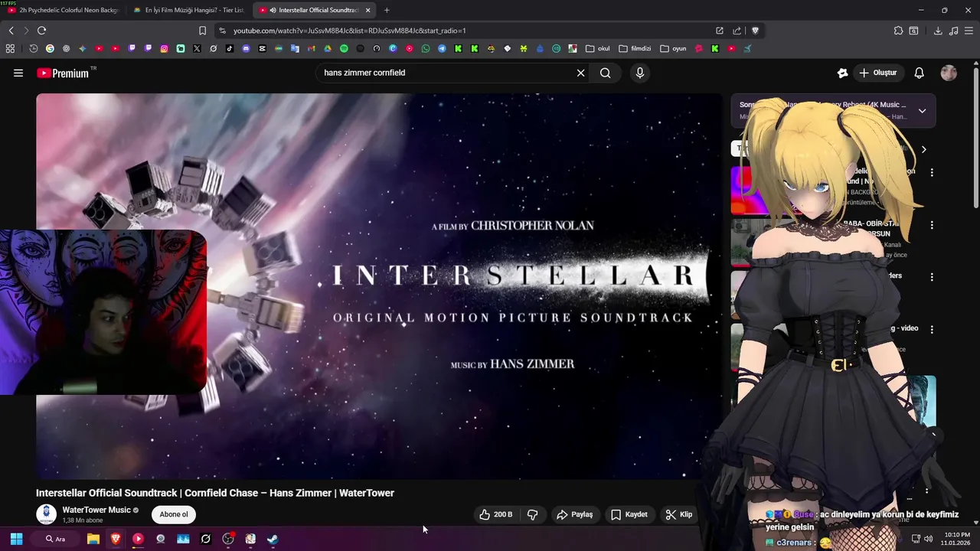Open YouTube notifications bell
The width and height of the screenshot is (980, 551).
[920, 73]
